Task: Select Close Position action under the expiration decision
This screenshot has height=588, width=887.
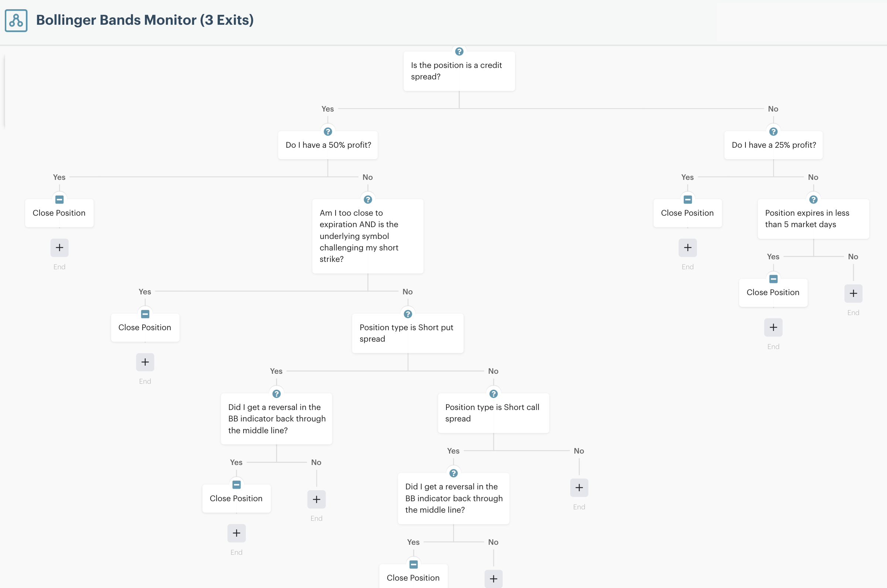Action: (x=145, y=328)
